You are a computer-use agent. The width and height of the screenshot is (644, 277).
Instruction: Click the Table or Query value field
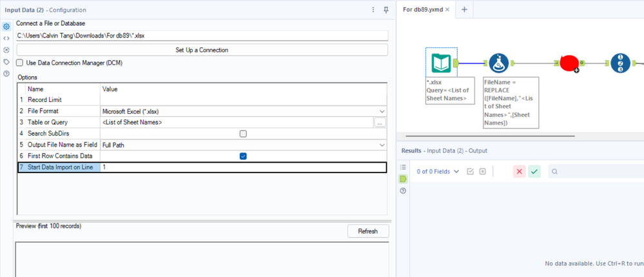(x=237, y=123)
